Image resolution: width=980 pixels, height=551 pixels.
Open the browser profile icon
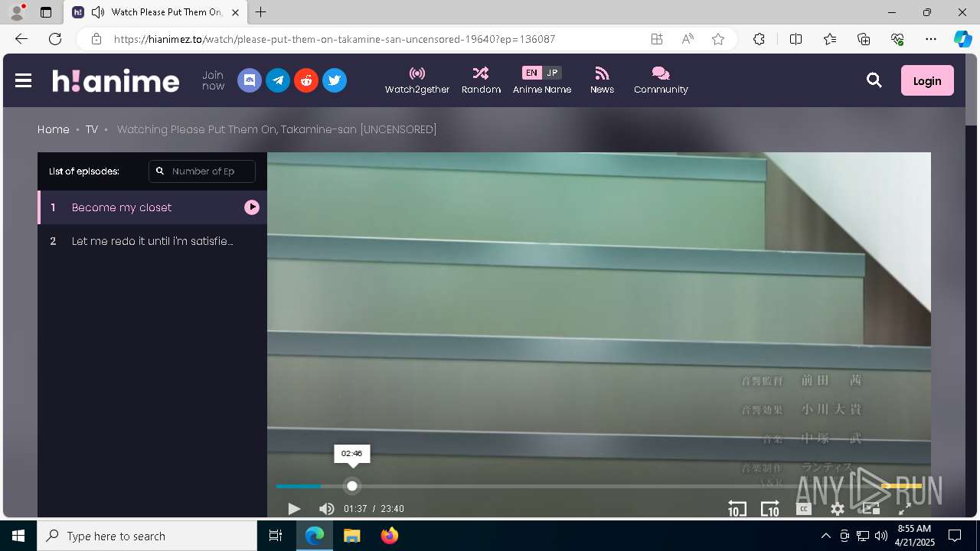tap(17, 12)
